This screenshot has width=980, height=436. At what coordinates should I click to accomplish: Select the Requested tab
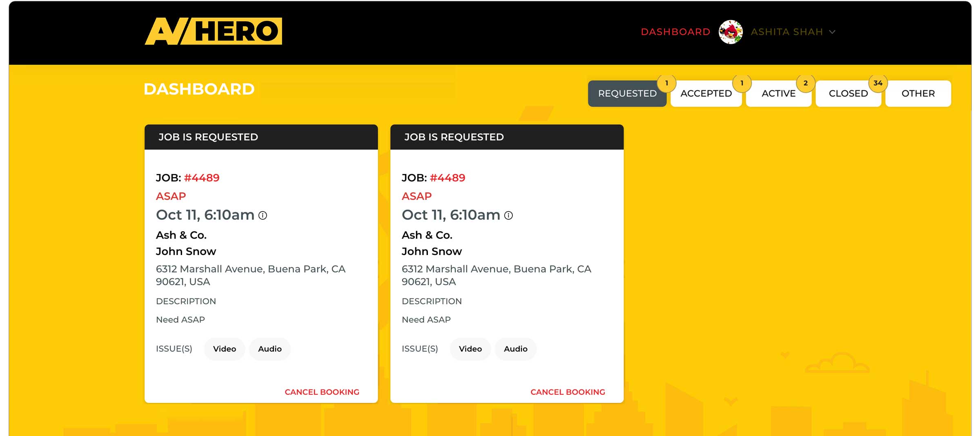(627, 94)
